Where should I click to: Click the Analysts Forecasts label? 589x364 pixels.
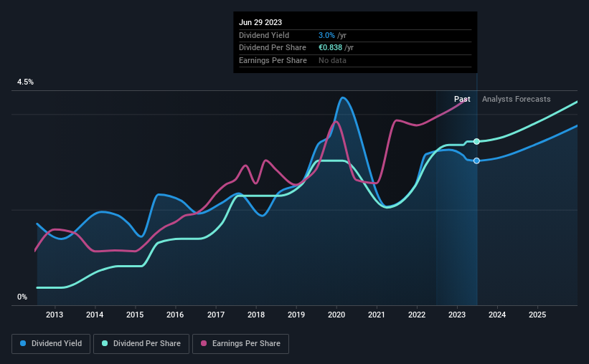click(516, 99)
